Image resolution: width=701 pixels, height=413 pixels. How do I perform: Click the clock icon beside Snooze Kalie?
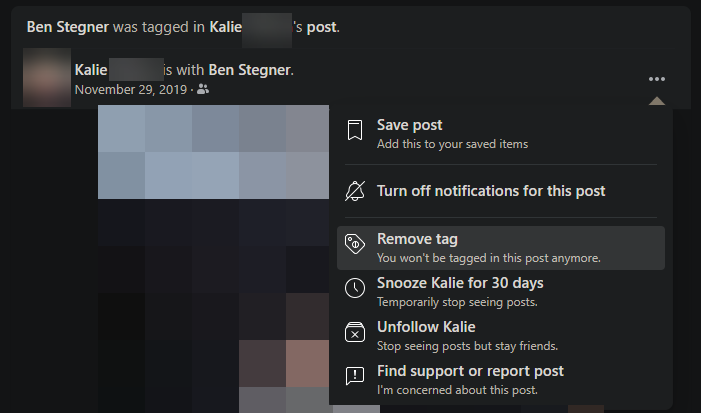(355, 290)
